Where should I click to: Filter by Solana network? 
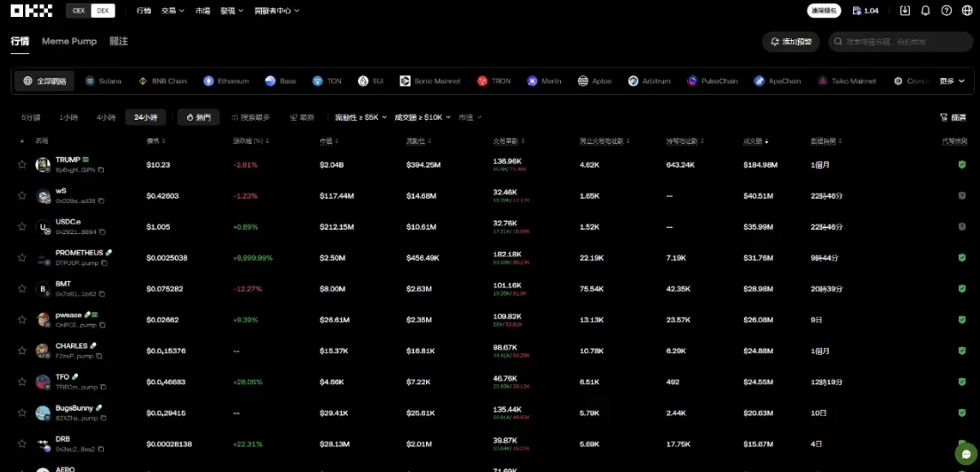coord(104,81)
